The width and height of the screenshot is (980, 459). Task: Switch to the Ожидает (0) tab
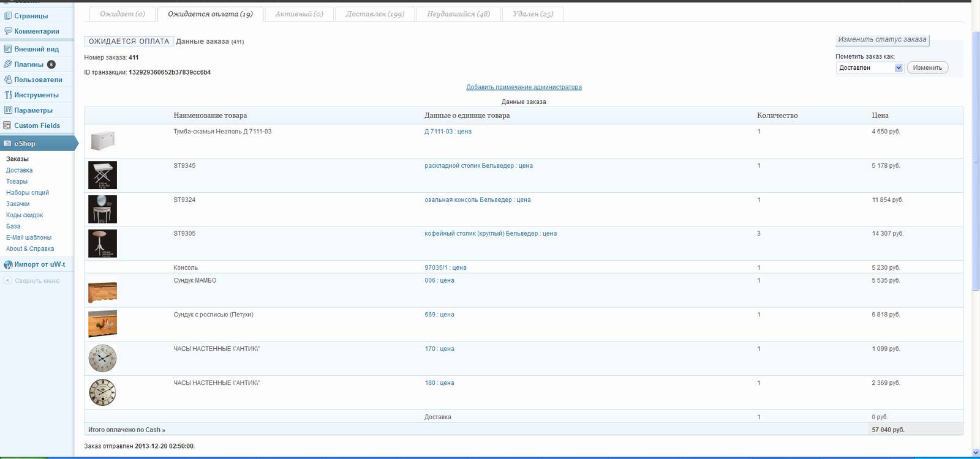(123, 14)
